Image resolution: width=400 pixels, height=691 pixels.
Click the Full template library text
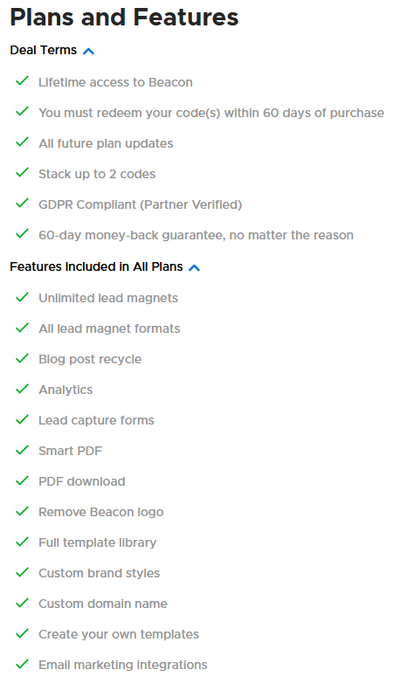click(97, 542)
